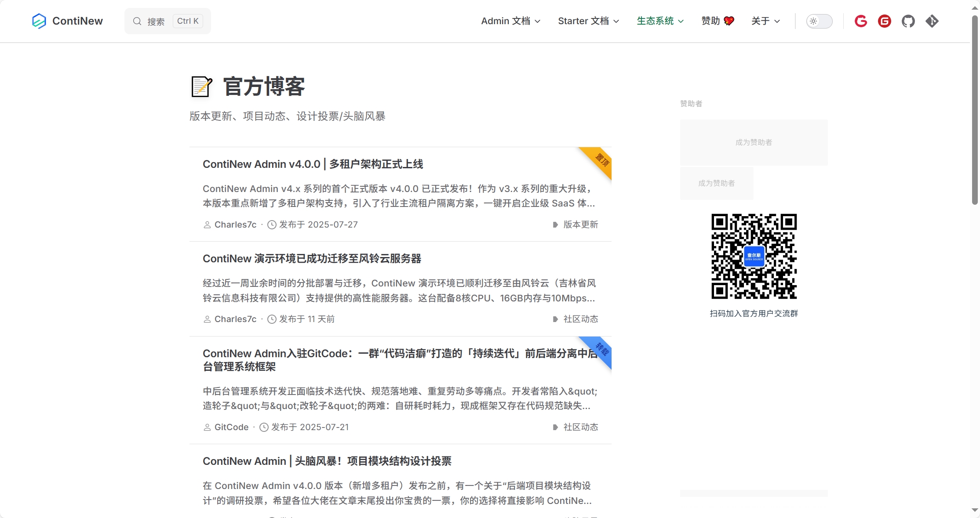
Task: Open the Git diamond icon link
Action: pos(932,21)
